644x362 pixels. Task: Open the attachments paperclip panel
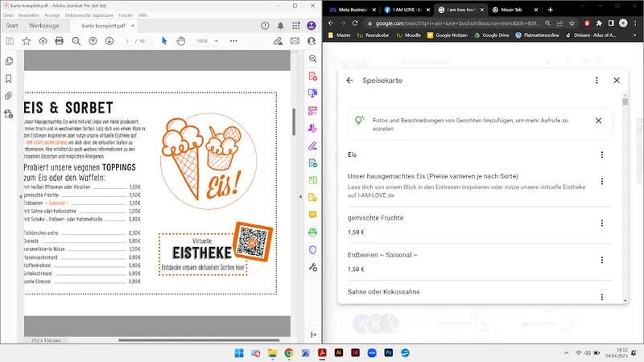pos(9,96)
